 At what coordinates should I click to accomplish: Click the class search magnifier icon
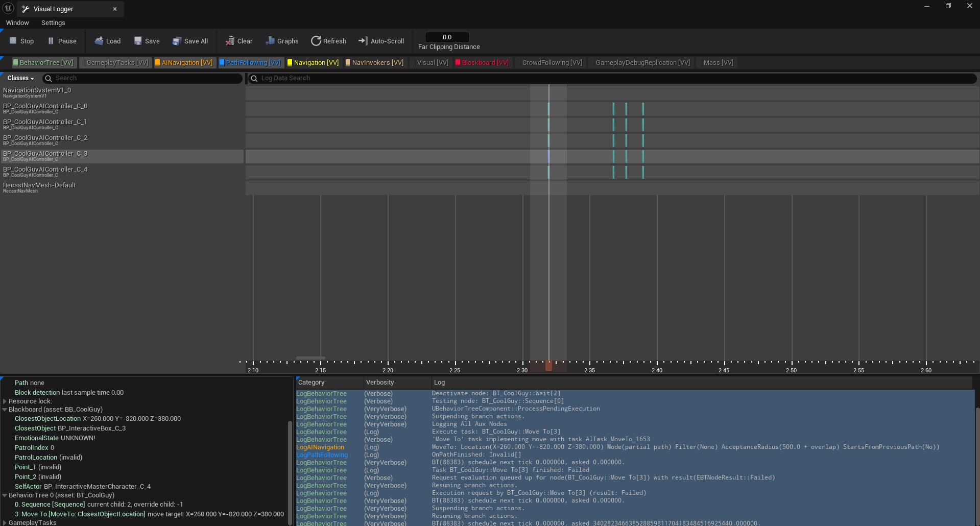click(x=49, y=78)
